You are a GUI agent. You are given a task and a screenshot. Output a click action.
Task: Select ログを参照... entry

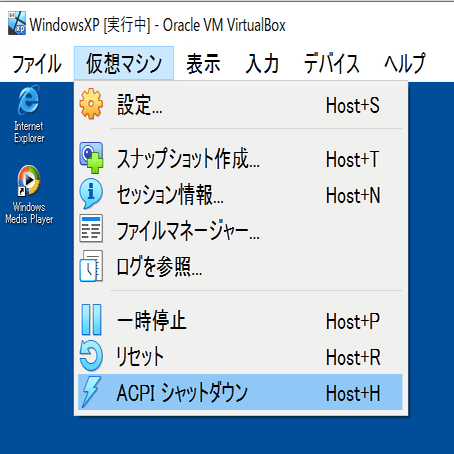(x=240, y=267)
